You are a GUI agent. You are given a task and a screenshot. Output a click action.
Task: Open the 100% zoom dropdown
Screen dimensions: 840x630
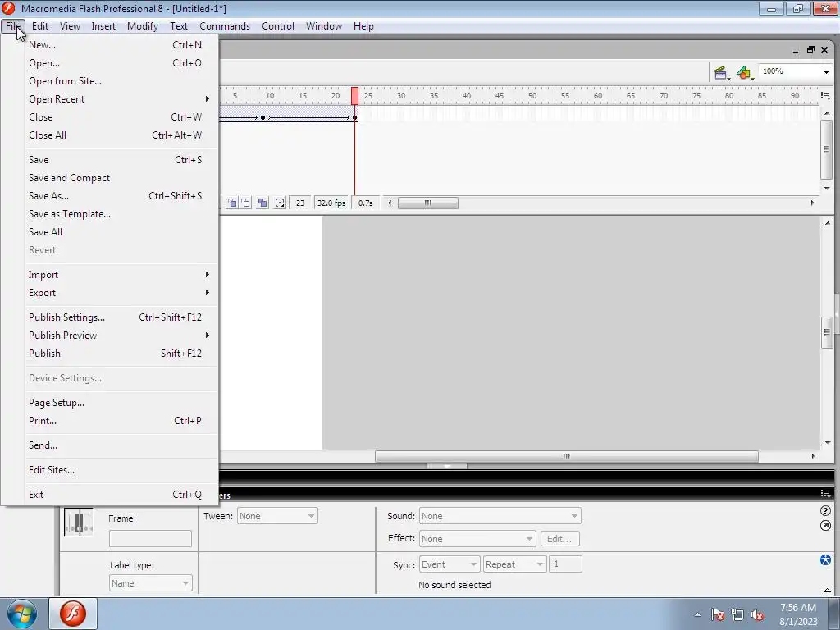coord(826,72)
